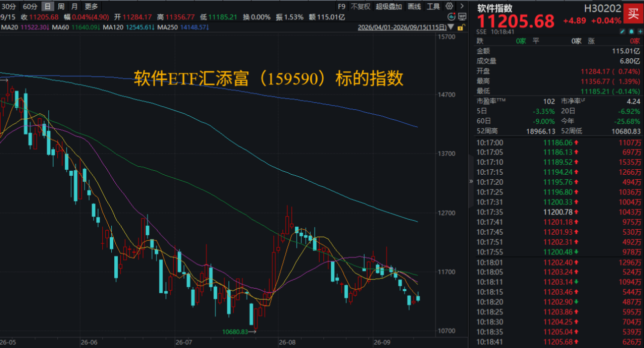Viewport: 644px width, 348px height.
Task: Open the F9 info panel
Action: [342, 6]
